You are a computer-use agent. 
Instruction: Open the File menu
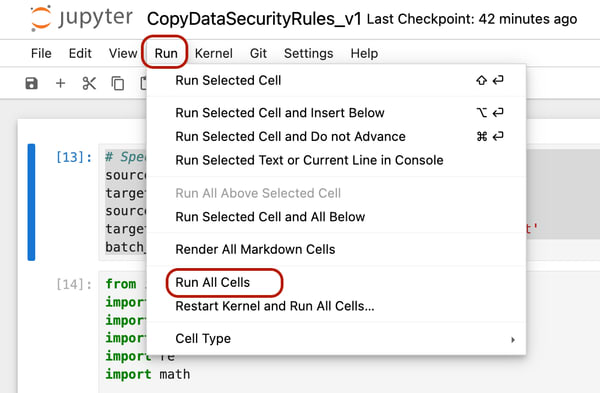41,53
